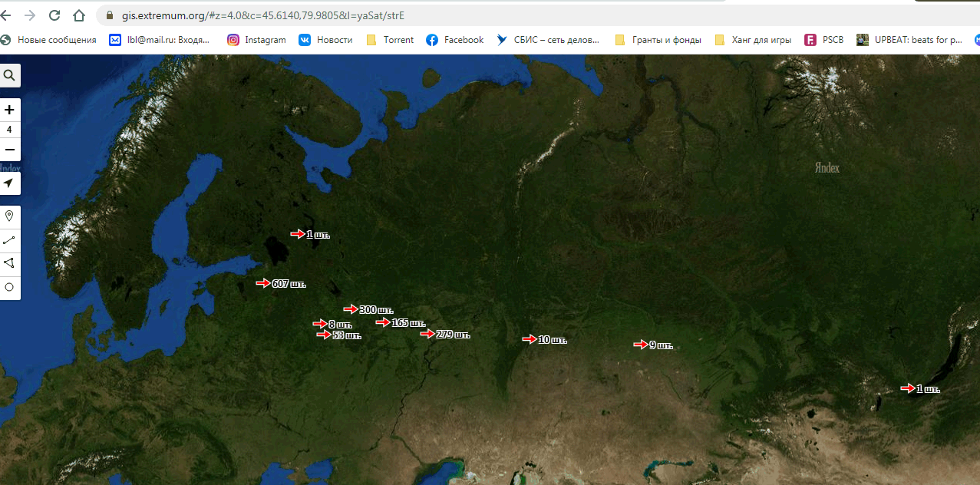Image resolution: width=980 pixels, height=485 pixels.
Task: Select the place marker tool
Action: 9,216
